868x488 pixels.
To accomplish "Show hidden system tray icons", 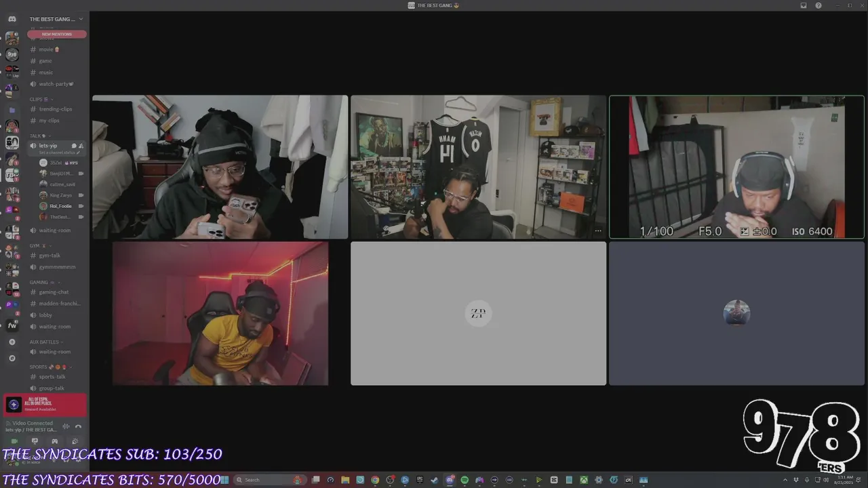I will point(786,480).
